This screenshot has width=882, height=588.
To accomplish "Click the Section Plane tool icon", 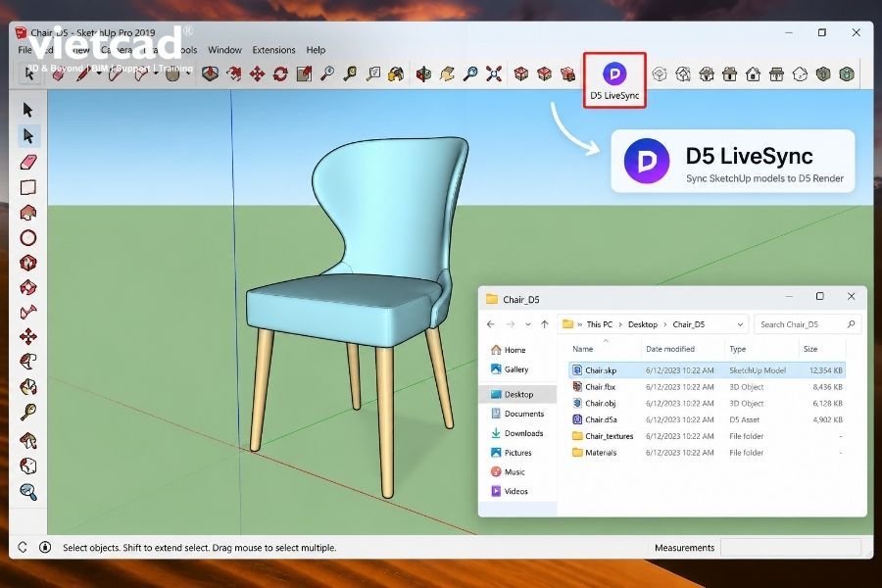I will point(423,73).
